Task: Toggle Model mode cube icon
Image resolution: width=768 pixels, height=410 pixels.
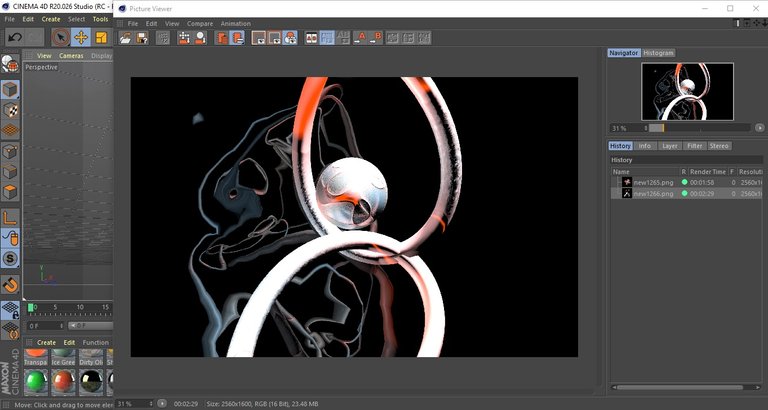Action: pos(10,90)
